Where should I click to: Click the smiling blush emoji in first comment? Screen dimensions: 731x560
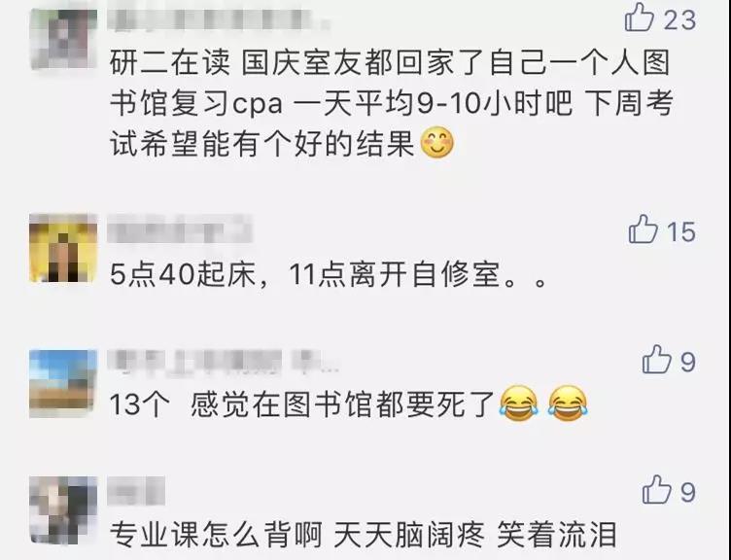pos(436,142)
